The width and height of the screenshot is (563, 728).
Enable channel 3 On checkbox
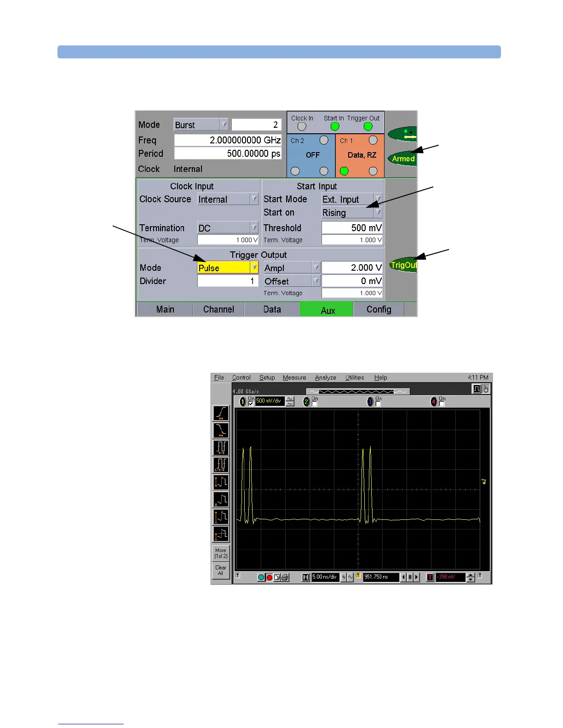(378, 404)
